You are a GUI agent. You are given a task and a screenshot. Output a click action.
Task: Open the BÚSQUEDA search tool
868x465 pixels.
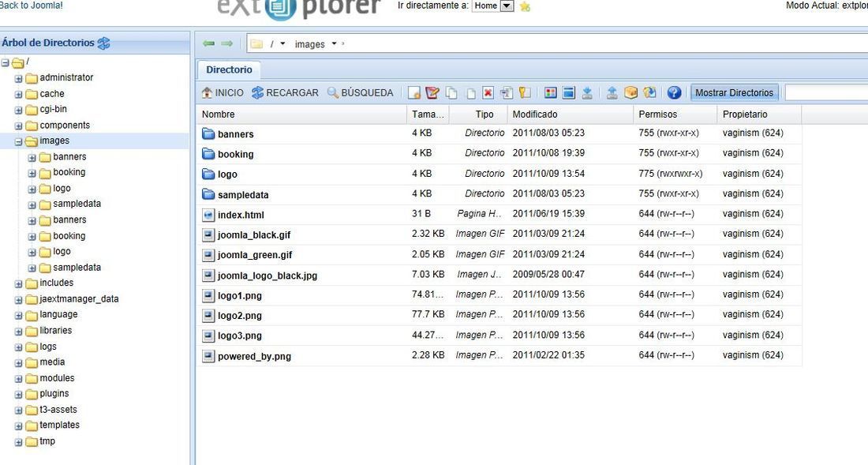(x=361, y=92)
